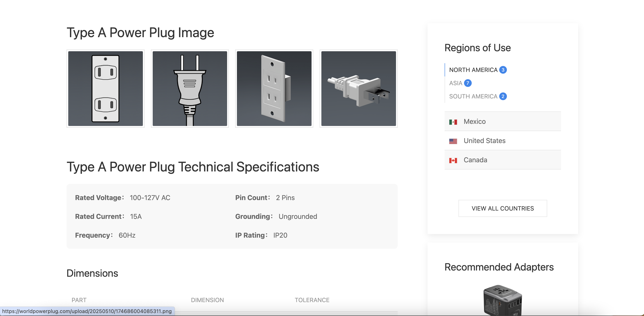Click the Recommended Adapters heading
This screenshot has height=316, width=644.
coord(499,267)
